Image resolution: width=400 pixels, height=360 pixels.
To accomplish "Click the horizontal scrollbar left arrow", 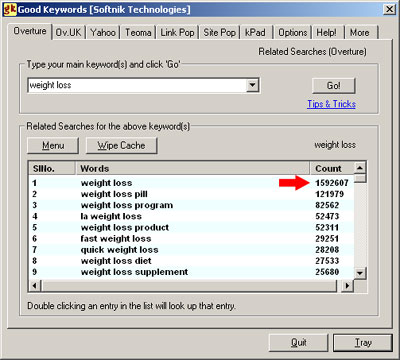I will click(x=35, y=286).
